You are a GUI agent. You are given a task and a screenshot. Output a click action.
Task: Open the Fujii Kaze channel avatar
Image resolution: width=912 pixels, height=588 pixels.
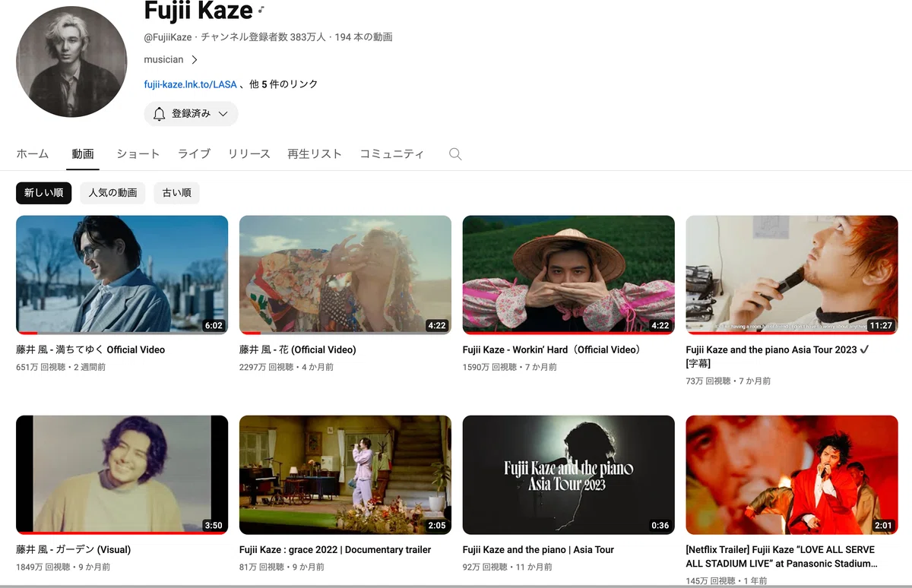tap(71, 62)
